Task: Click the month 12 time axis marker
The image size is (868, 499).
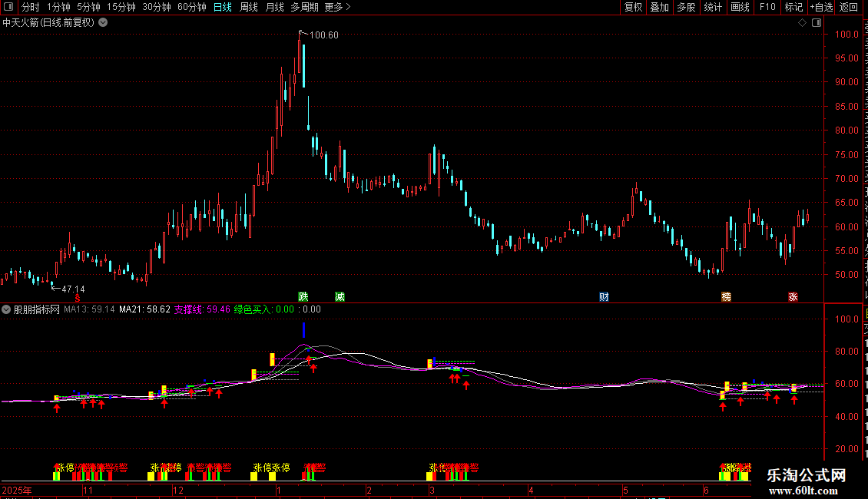Action: pyautogui.click(x=177, y=490)
